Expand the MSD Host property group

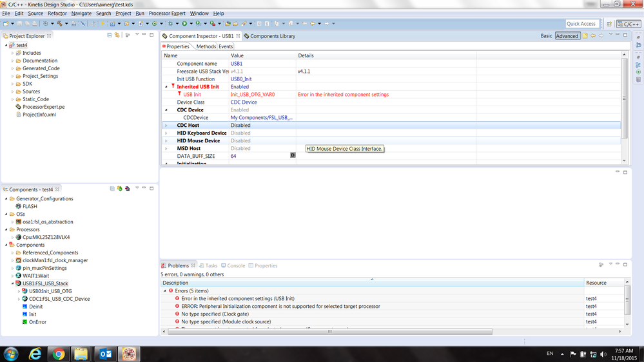click(166, 149)
